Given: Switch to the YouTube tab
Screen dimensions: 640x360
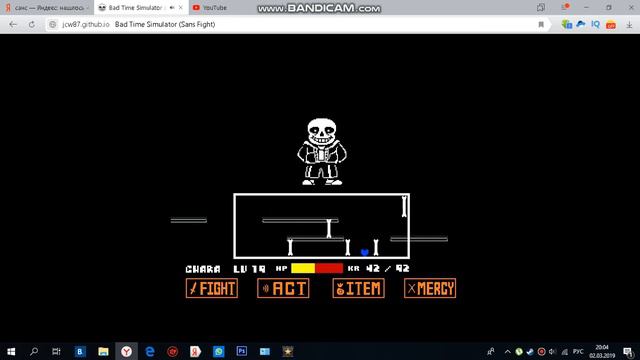Looking at the screenshot, I should tap(210, 8).
